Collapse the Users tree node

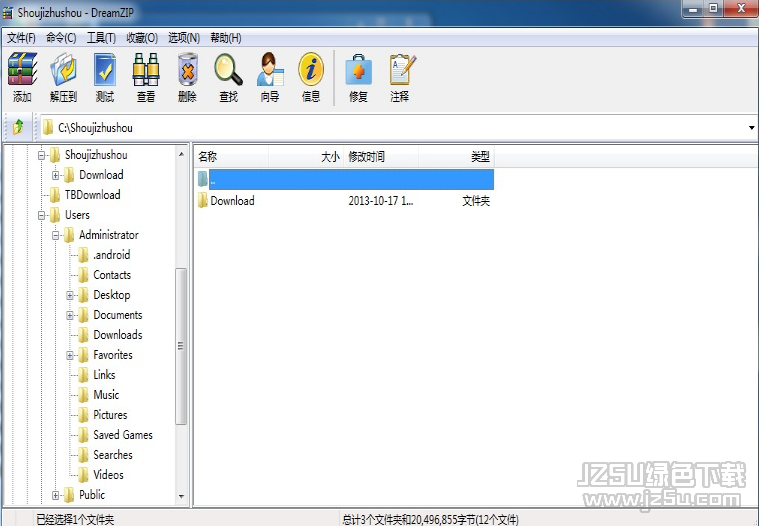[x=42, y=215]
